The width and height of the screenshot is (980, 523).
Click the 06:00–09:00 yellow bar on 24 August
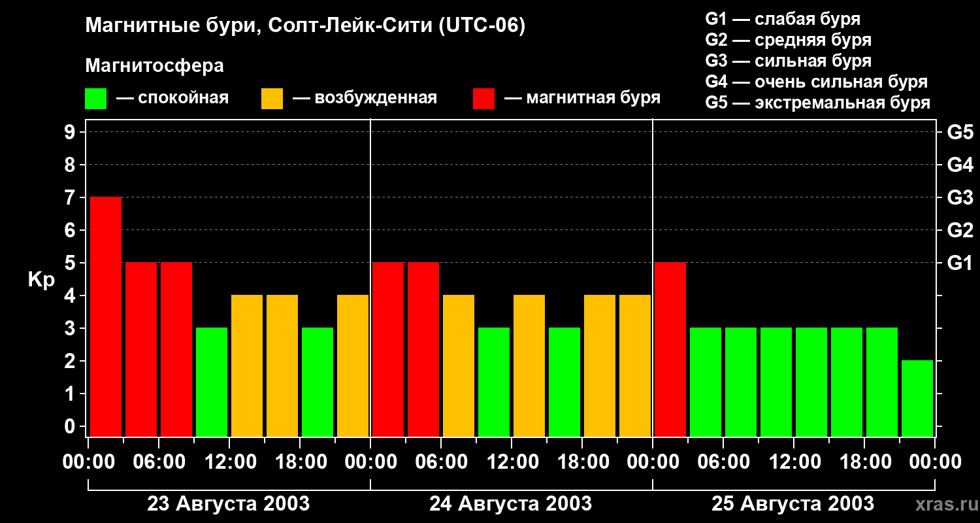click(459, 365)
